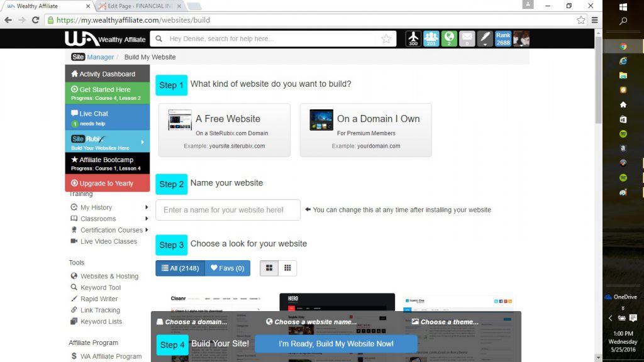644x362 pixels.
Task: Open Websites & Hosting link
Action: click(109, 277)
